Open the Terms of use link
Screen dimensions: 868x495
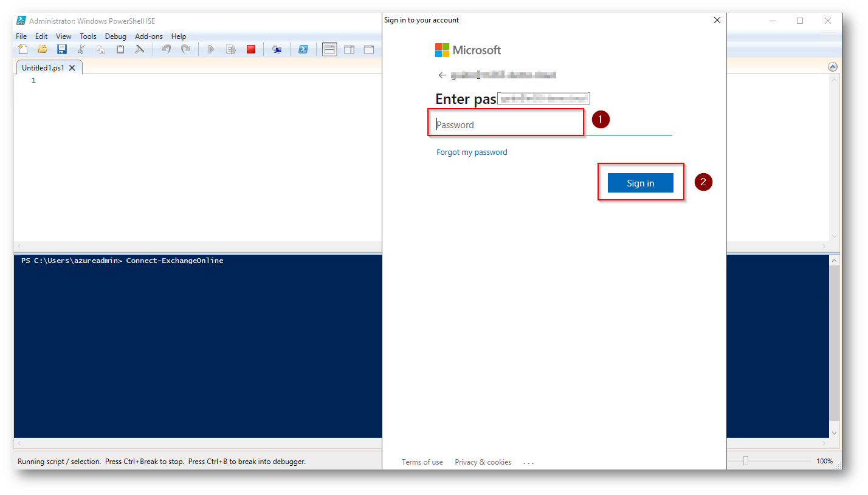point(422,462)
